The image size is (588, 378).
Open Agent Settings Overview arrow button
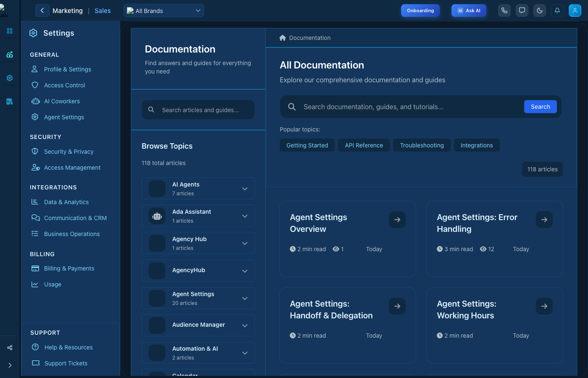(x=397, y=220)
